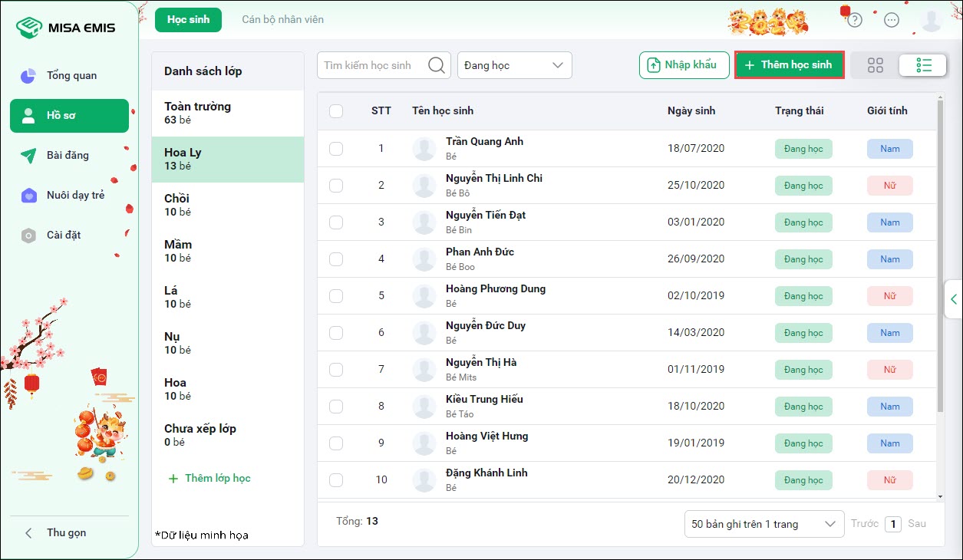Image resolution: width=963 pixels, height=560 pixels.
Task: Check the box for Trần Quang Anh
Action: 336,148
